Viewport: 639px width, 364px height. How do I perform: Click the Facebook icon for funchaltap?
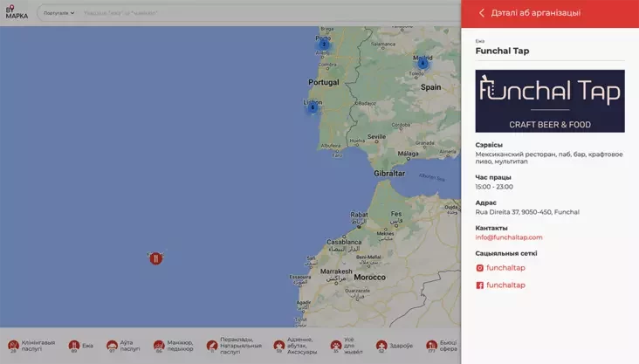[479, 285]
